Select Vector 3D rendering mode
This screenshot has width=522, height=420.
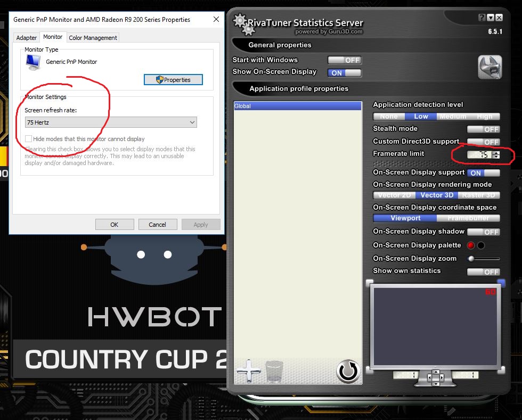coord(437,195)
